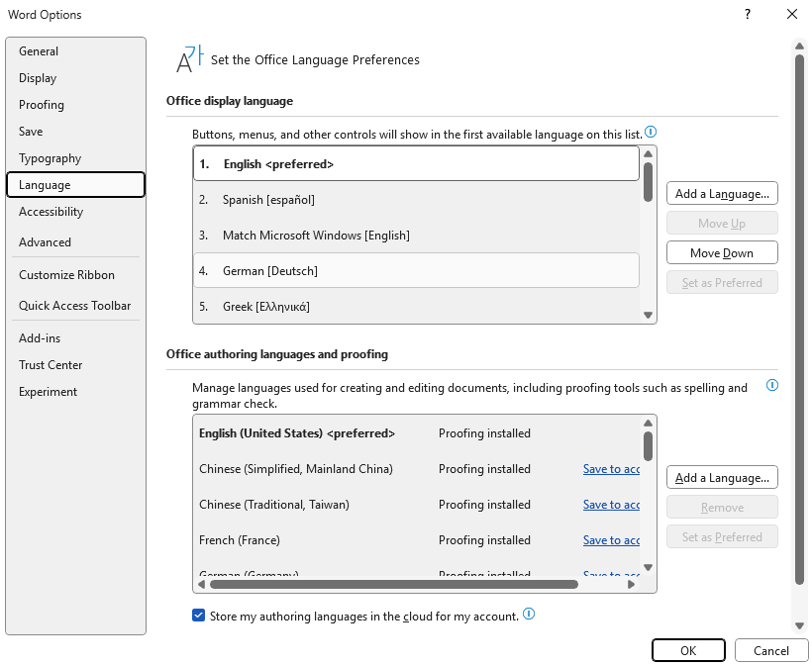Click the Move Down button
812x666 pixels.
coord(722,252)
